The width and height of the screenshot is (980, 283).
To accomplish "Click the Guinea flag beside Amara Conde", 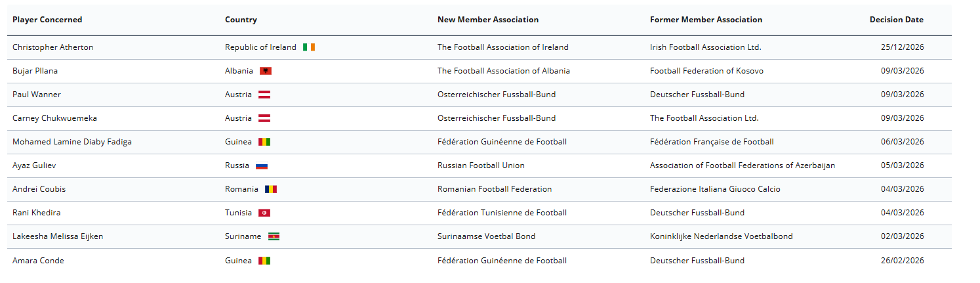I will tap(264, 261).
